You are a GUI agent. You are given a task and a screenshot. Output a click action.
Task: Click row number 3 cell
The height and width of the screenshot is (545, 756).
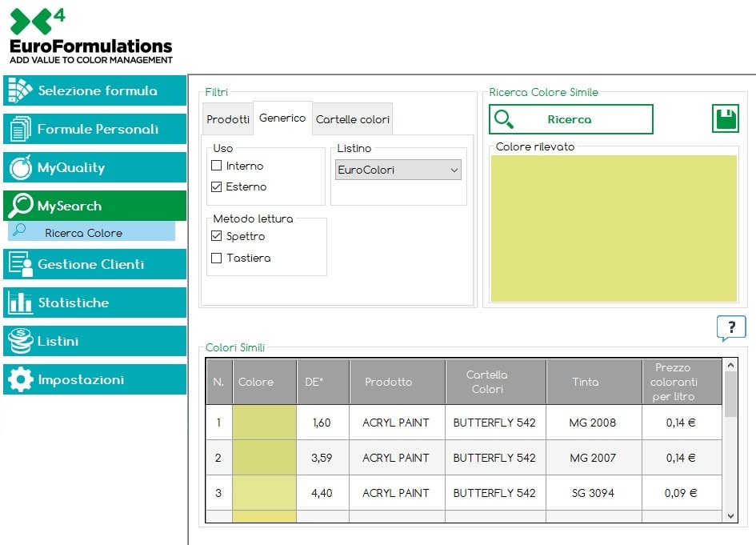pos(219,493)
